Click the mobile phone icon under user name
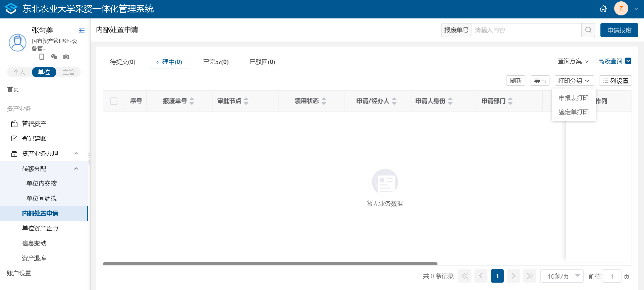The image size is (644, 290). [x=42, y=57]
